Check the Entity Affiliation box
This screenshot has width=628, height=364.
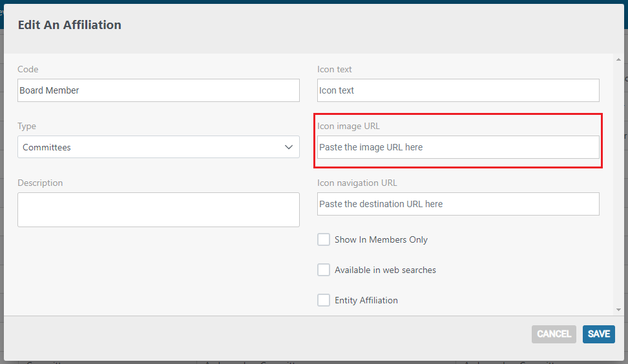coord(324,300)
